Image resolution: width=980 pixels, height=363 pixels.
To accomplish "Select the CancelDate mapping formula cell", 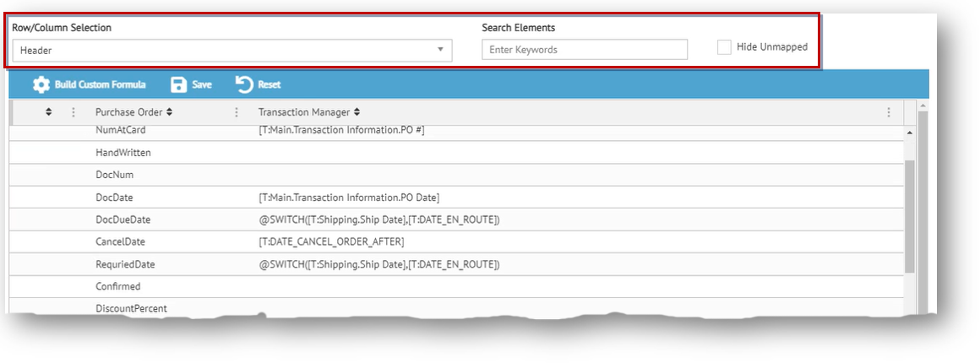I will pos(331,242).
